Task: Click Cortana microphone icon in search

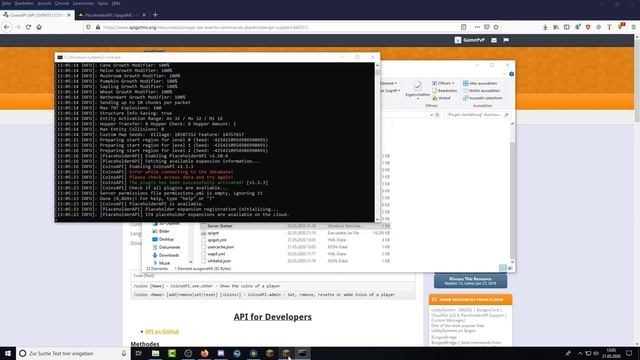Action: (x=124, y=353)
